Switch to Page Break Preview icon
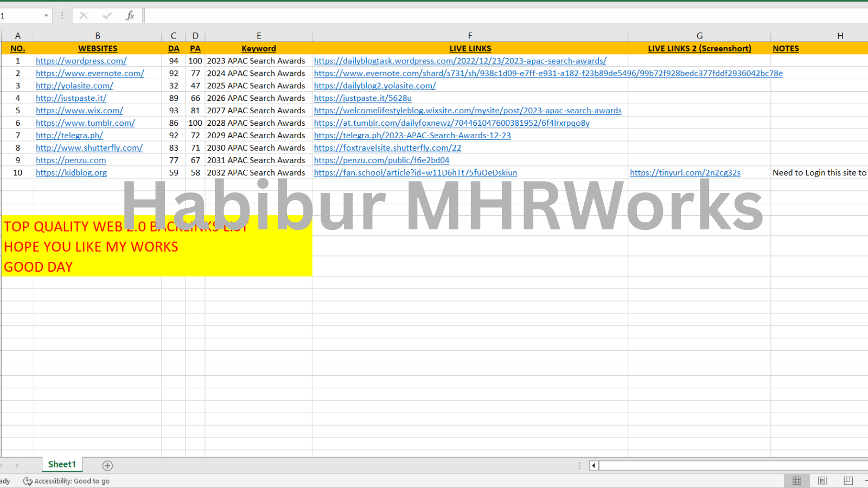Image resolution: width=868 pixels, height=488 pixels. click(848, 481)
